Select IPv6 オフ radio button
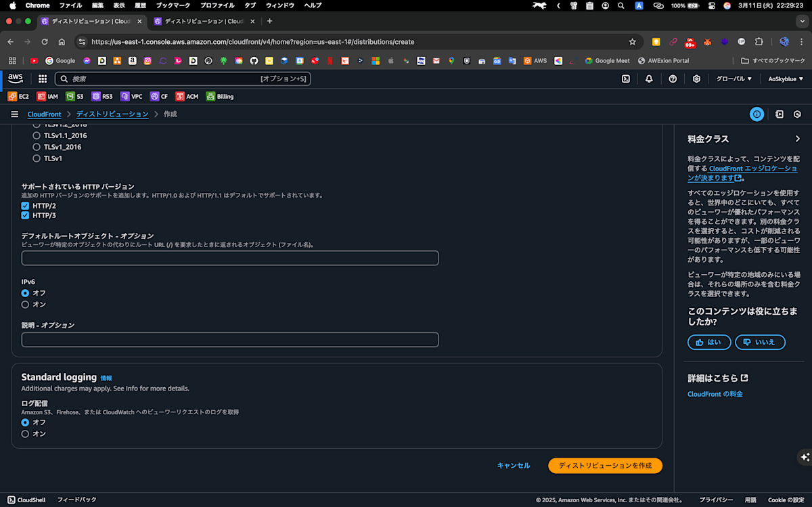 (25, 293)
